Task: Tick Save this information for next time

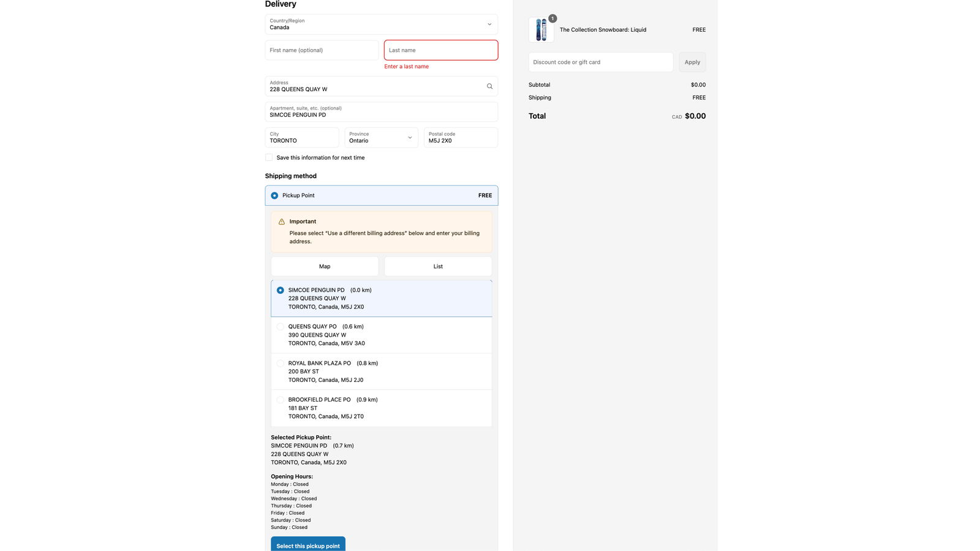Action: tap(269, 157)
